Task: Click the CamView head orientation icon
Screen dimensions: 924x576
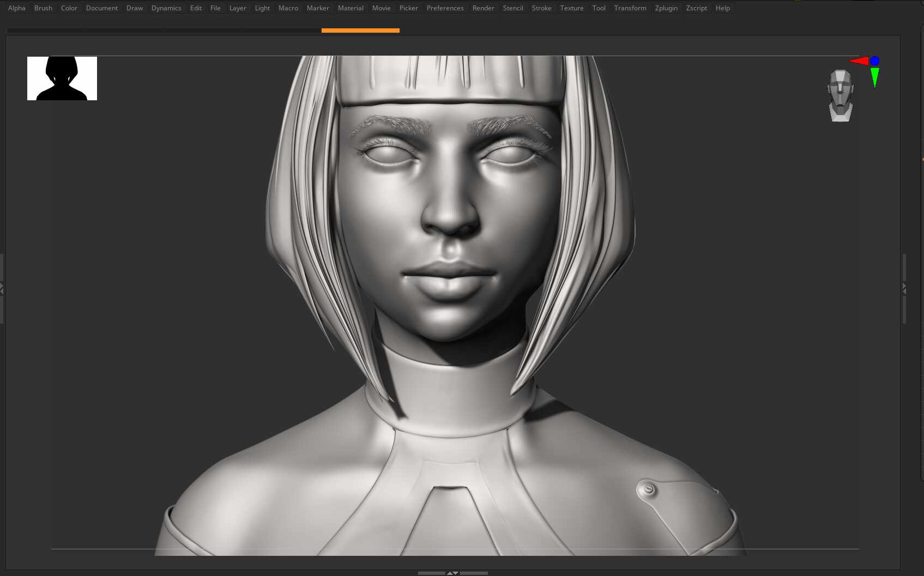Action: [x=840, y=95]
